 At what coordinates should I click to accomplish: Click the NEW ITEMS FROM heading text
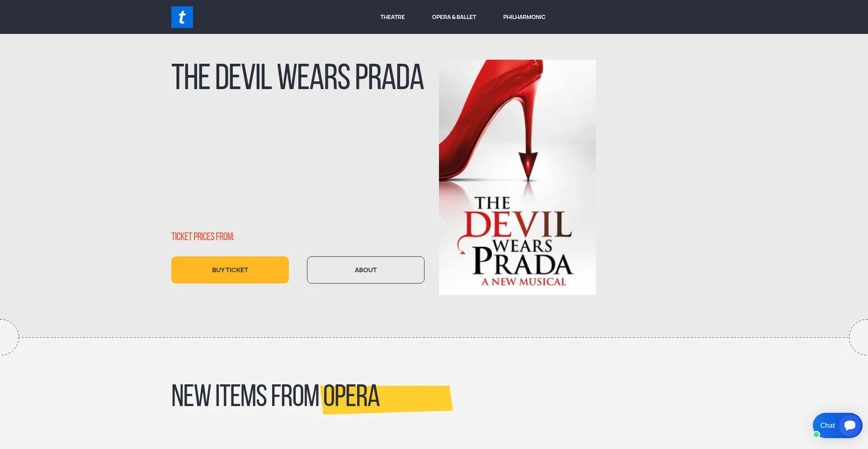tap(245, 396)
